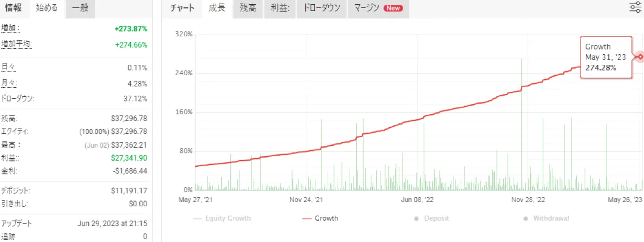Switch to the 情報 tab
This screenshot has width=644, height=242.
(13, 8)
